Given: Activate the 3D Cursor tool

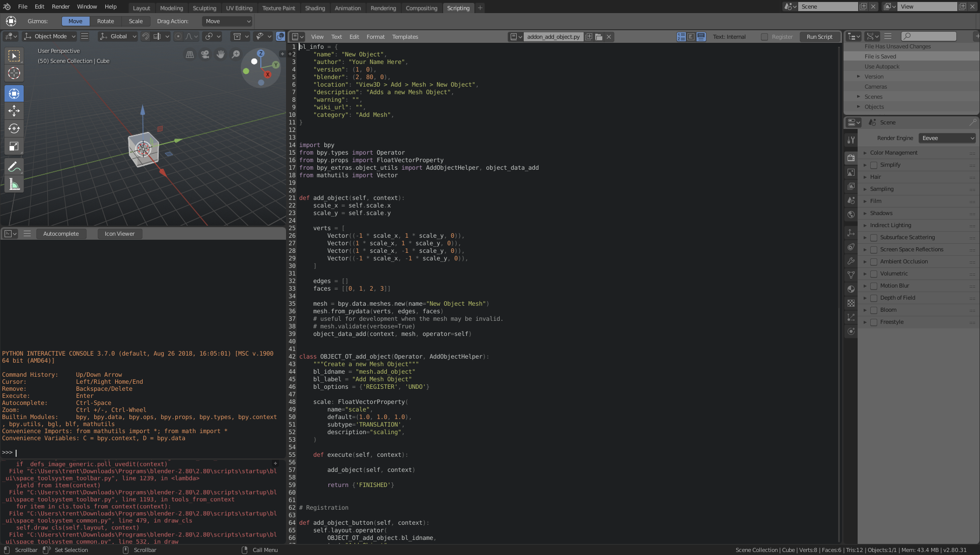Looking at the screenshot, I should [14, 73].
